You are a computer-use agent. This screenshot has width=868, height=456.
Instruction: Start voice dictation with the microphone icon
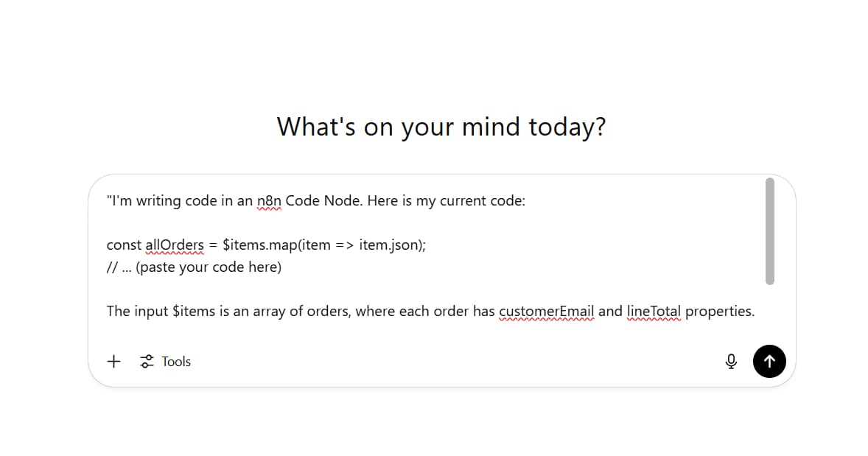pyautogui.click(x=731, y=362)
